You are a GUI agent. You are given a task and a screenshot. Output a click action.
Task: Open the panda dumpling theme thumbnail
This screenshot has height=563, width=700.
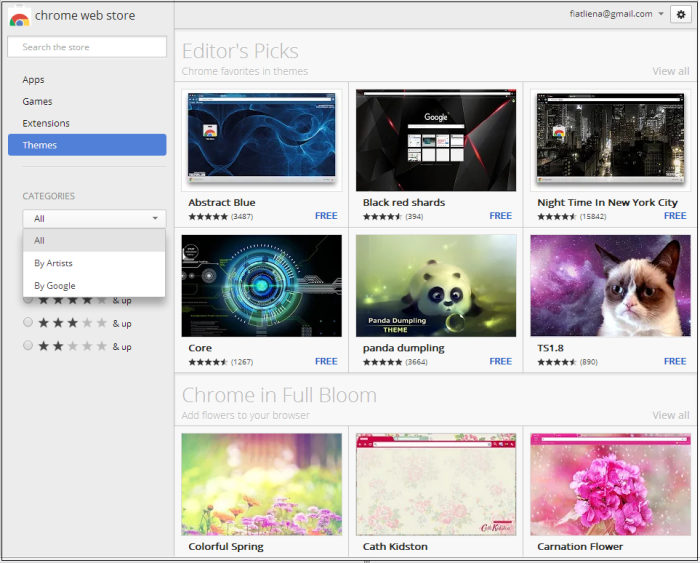pos(436,286)
